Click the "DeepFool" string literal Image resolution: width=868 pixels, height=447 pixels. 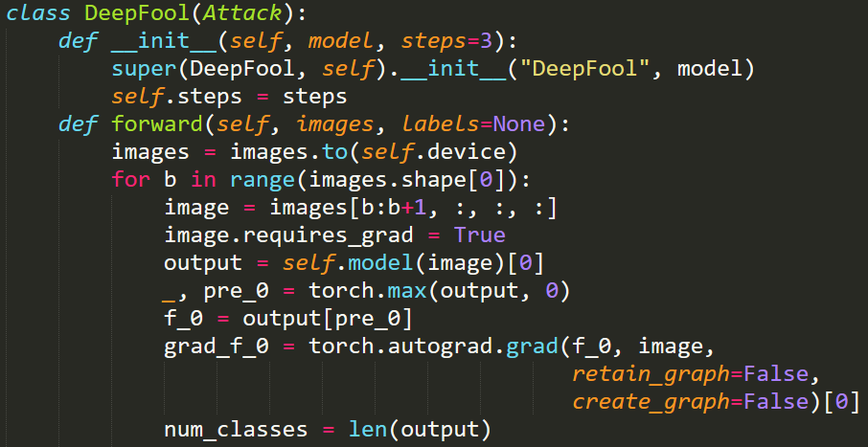point(587,69)
